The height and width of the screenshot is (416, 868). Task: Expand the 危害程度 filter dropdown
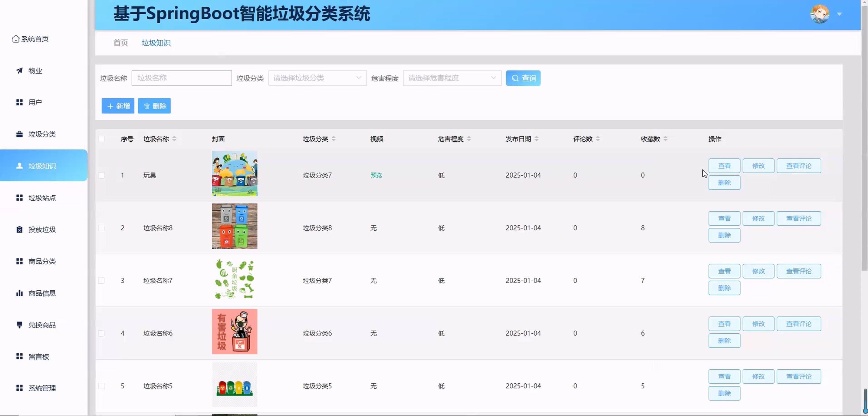coord(452,78)
